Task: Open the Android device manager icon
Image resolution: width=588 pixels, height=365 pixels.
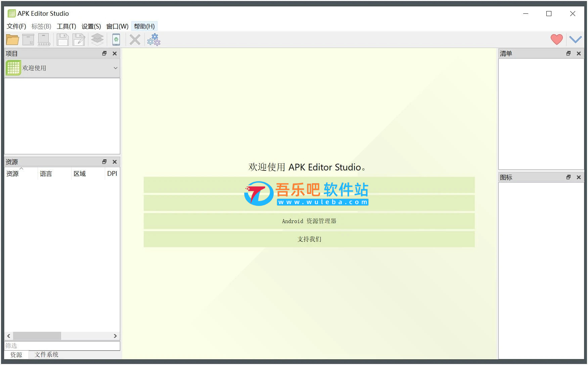Action: click(x=116, y=40)
